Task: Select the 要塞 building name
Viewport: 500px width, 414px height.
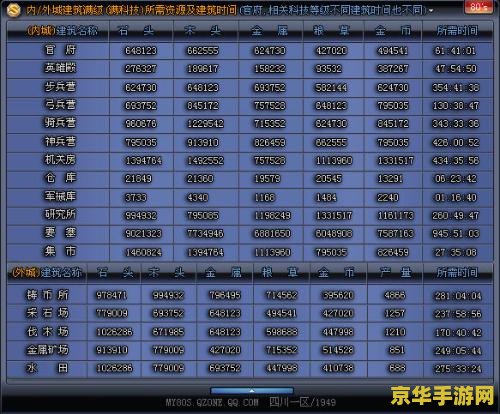Action: click(x=60, y=232)
